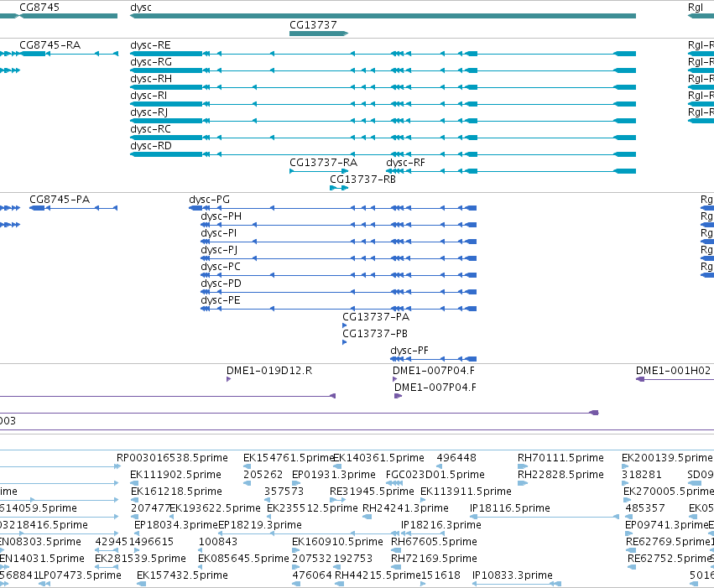714x588 pixels.
Task: Select EST RH22828.5prime
Action: 523,483
